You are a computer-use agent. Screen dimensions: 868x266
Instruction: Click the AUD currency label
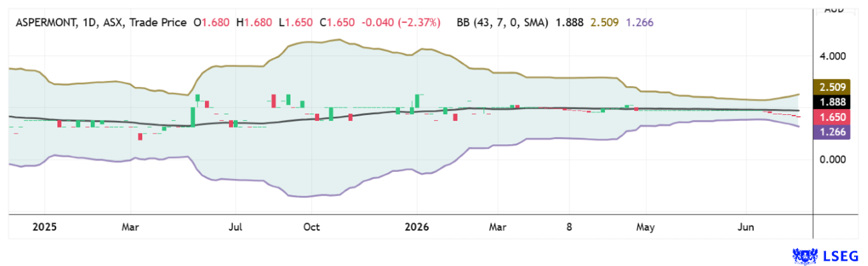833,9
